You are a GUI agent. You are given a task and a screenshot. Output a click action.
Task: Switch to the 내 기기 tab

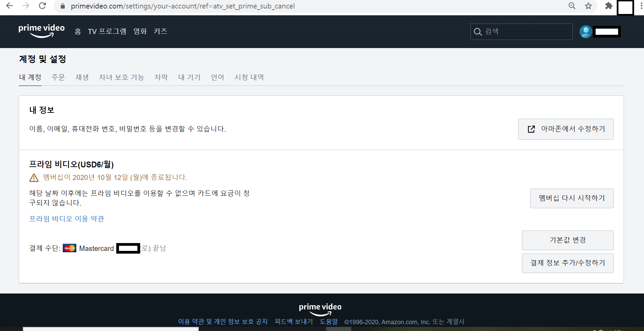tap(190, 77)
